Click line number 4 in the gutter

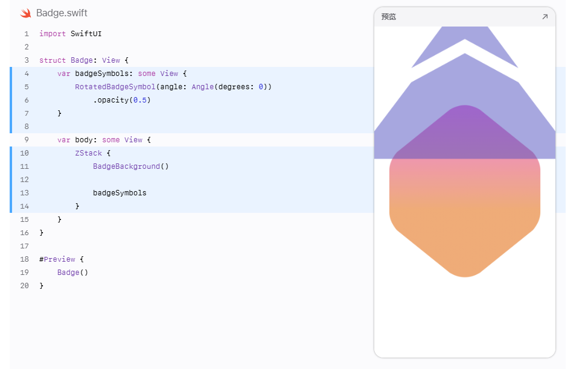(x=26, y=74)
